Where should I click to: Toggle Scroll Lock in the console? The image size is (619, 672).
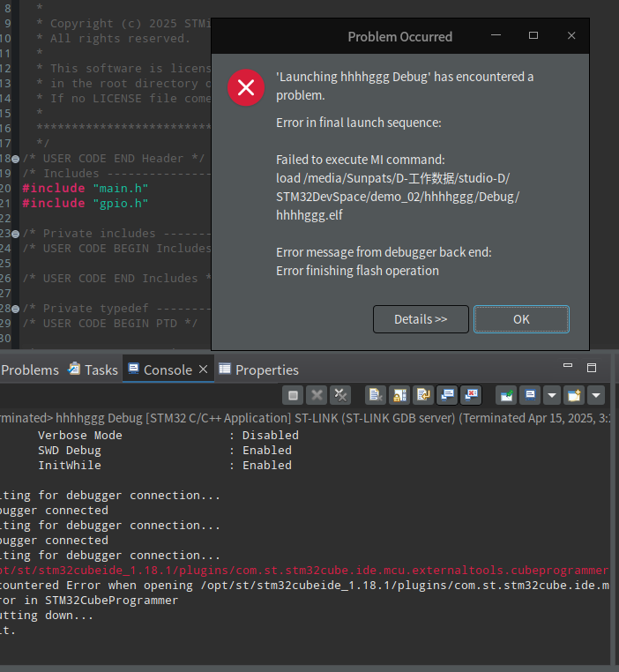pos(399,395)
